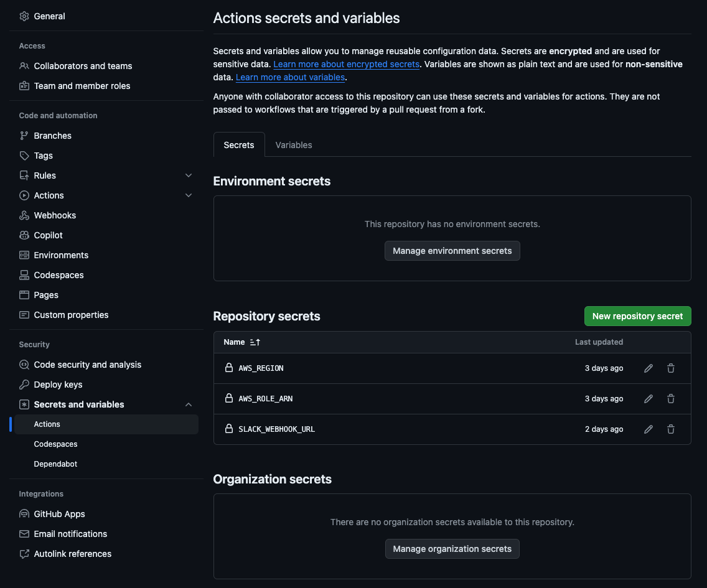The image size is (707, 588).
Task: Click the SLACK_WEBHOOK_URL secret name
Action: 276,429
